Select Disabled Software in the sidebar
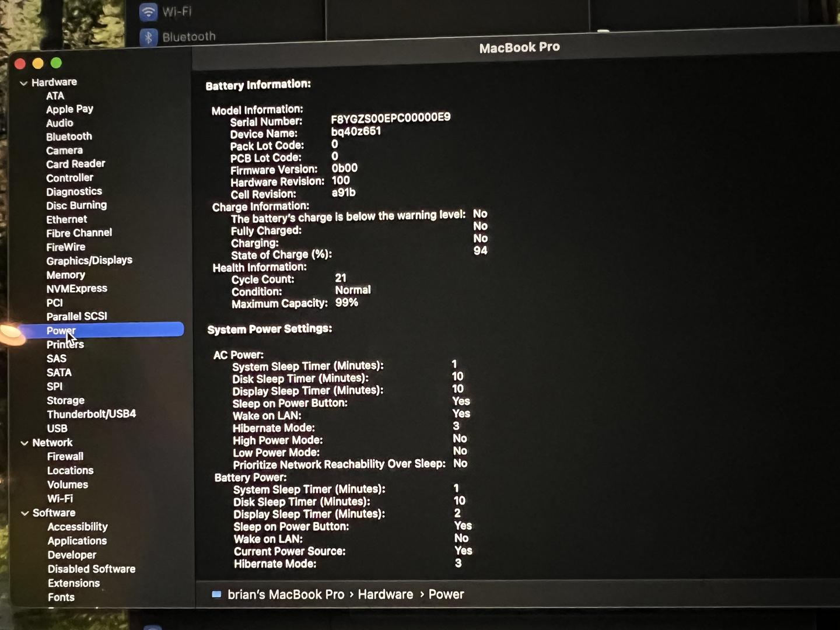The width and height of the screenshot is (840, 630). [x=91, y=569]
